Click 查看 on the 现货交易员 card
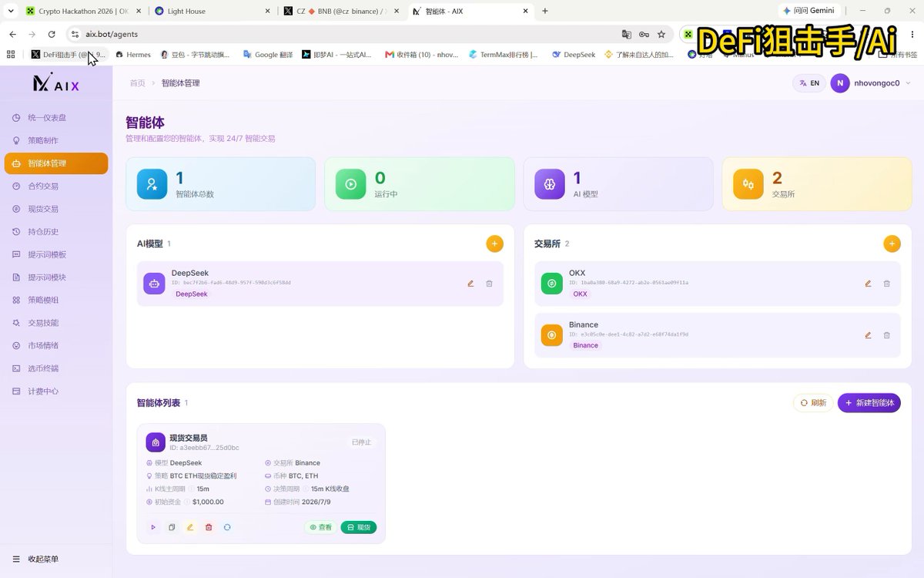Image resolution: width=924 pixels, height=578 pixels. 321,527
